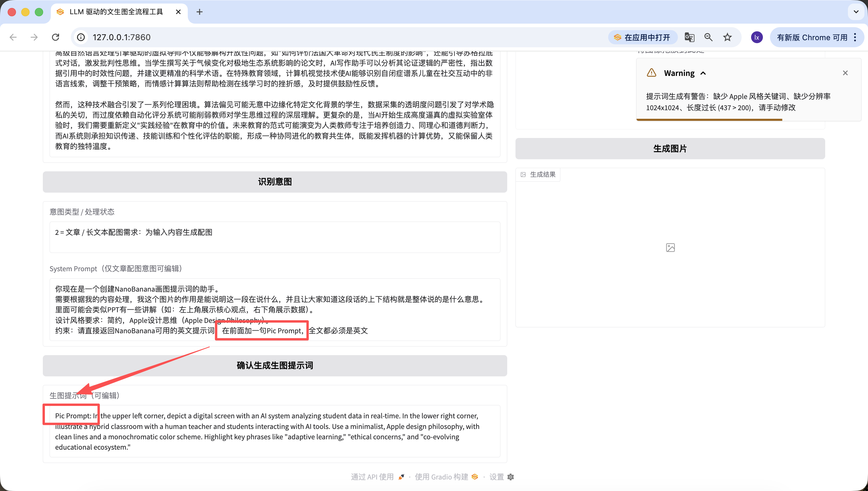The image size is (868, 491).
Task: Bookmark this page with the star icon
Action: coord(727,37)
